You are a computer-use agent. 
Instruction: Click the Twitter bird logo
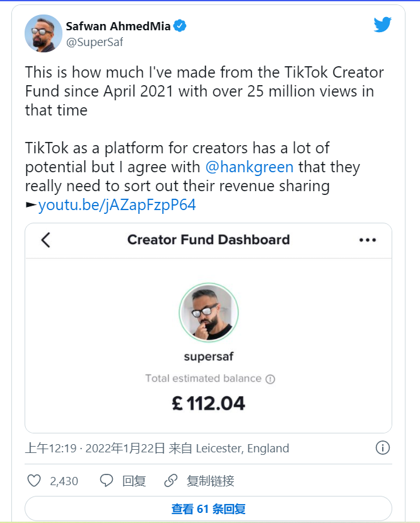click(x=383, y=25)
